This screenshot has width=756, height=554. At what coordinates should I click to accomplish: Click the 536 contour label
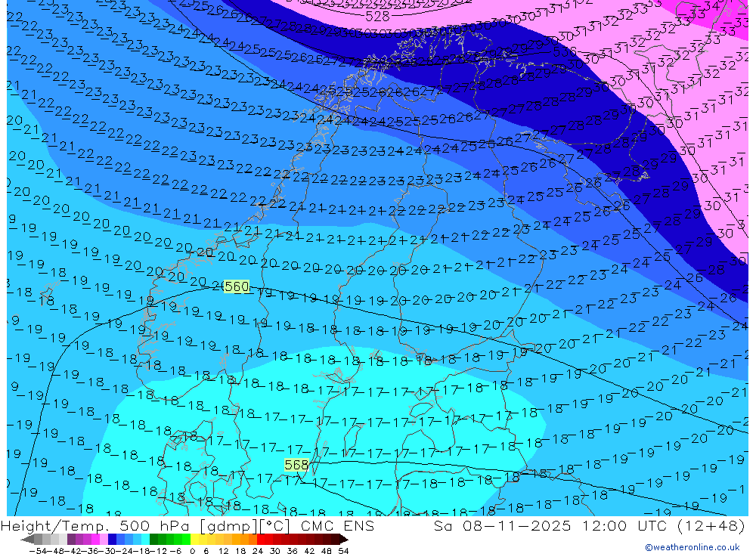point(565,51)
